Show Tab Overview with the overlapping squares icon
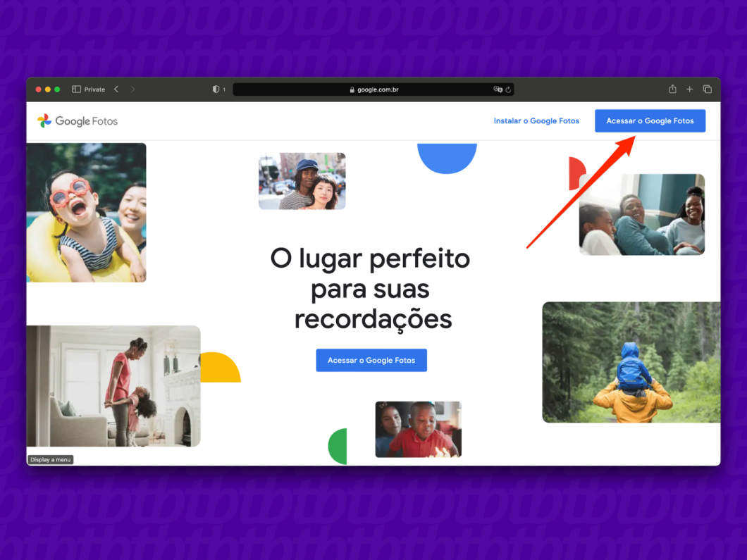This screenshot has width=747, height=560. [x=708, y=89]
